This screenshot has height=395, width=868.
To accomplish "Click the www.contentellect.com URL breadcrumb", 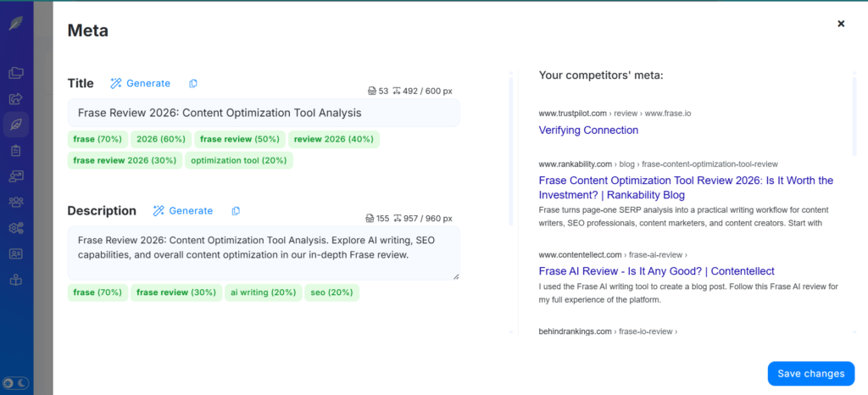I will pos(613,255).
